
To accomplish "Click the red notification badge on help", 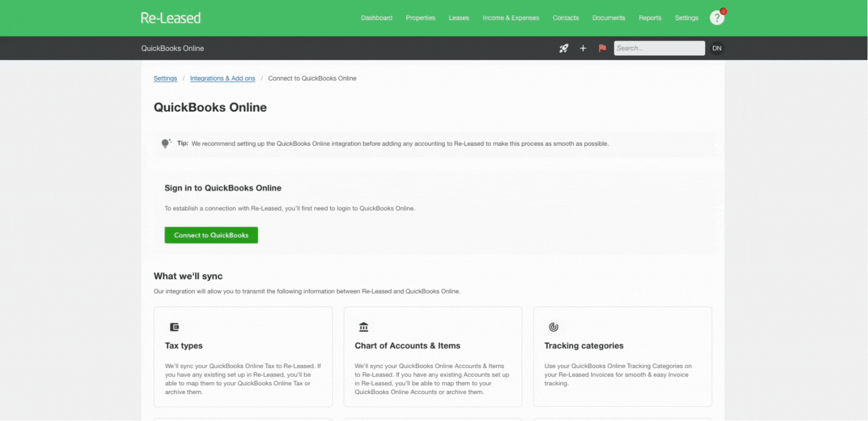I will click(723, 11).
